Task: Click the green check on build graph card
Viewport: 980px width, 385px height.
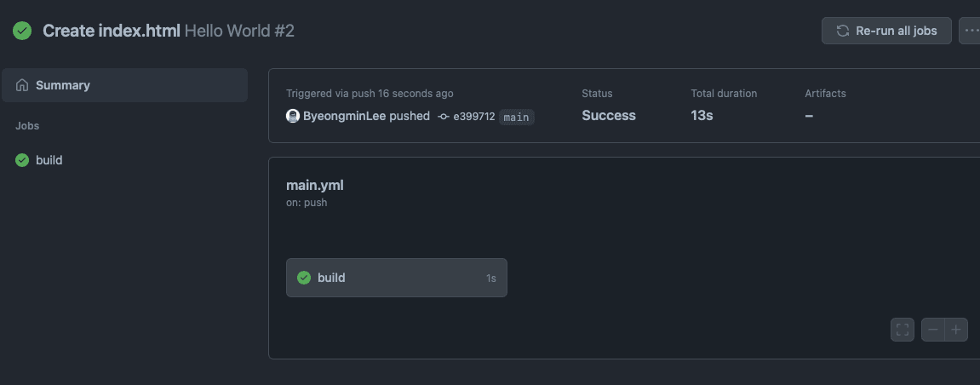Action: pos(304,278)
